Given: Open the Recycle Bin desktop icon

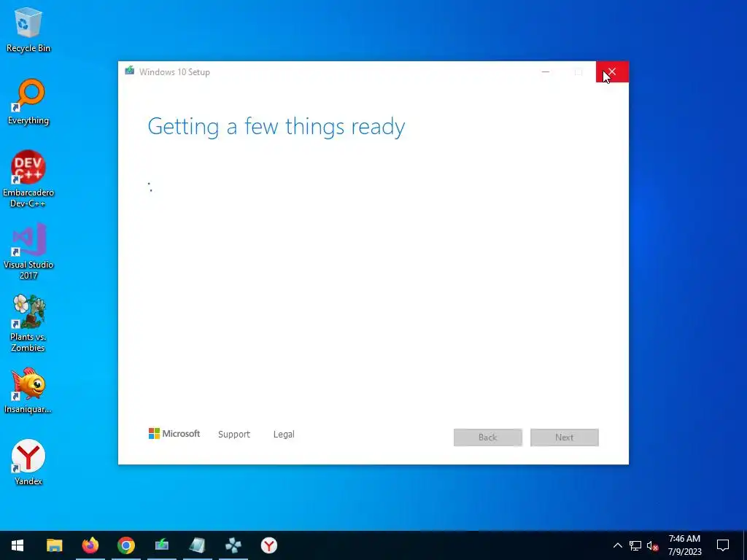Looking at the screenshot, I should point(28,29).
